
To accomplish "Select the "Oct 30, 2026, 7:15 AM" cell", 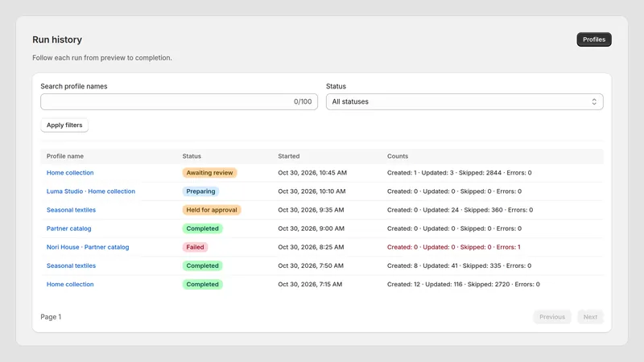I will click(310, 284).
